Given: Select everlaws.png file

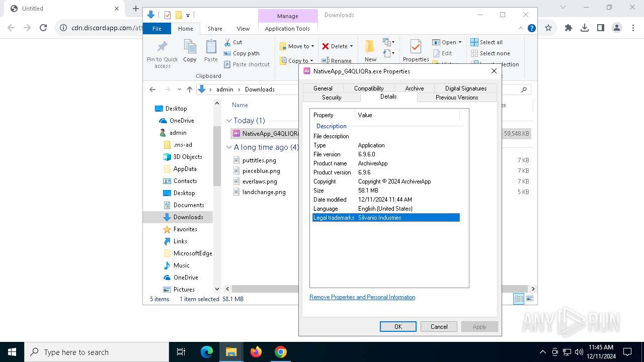Looking at the screenshot, I should coord(260,182).
